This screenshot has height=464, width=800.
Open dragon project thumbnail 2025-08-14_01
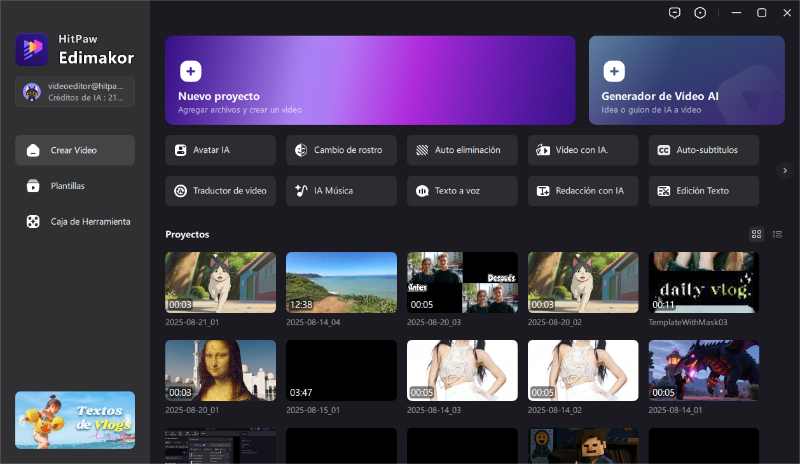[704, 371]
